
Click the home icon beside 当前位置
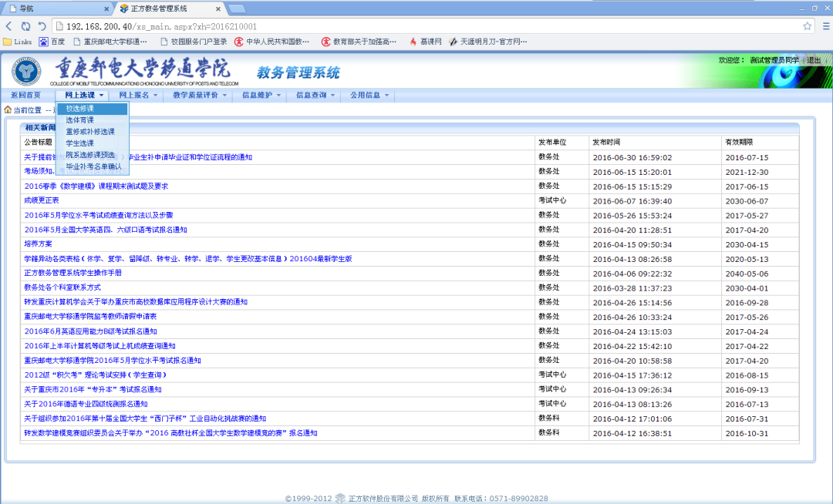(8, 110)
